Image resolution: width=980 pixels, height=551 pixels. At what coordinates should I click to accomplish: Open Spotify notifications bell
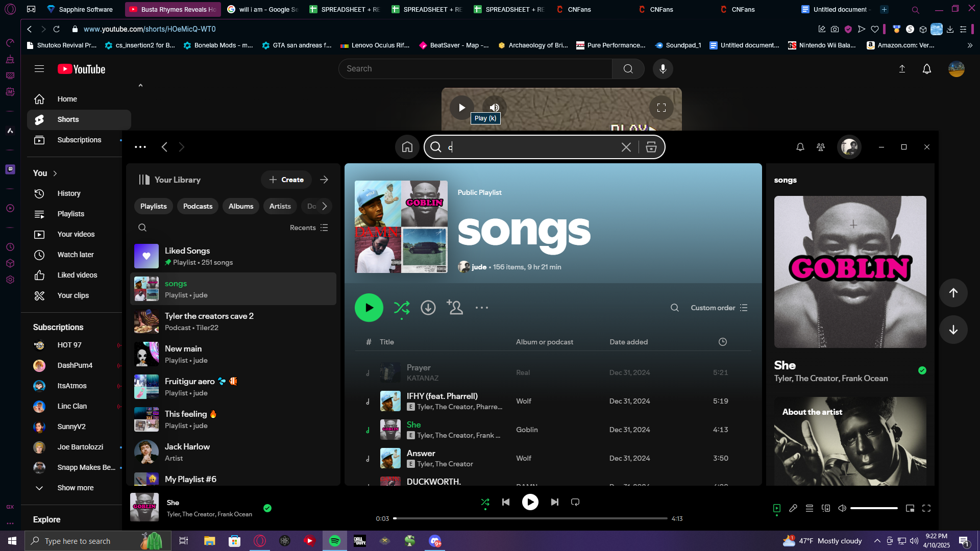point(800,147)
